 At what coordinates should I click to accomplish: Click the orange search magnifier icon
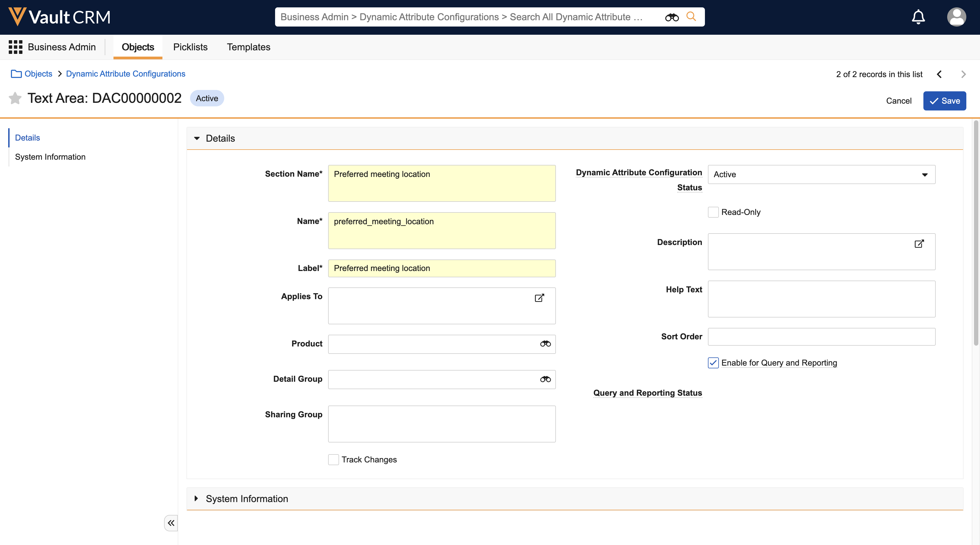click(x=691, y=17)
